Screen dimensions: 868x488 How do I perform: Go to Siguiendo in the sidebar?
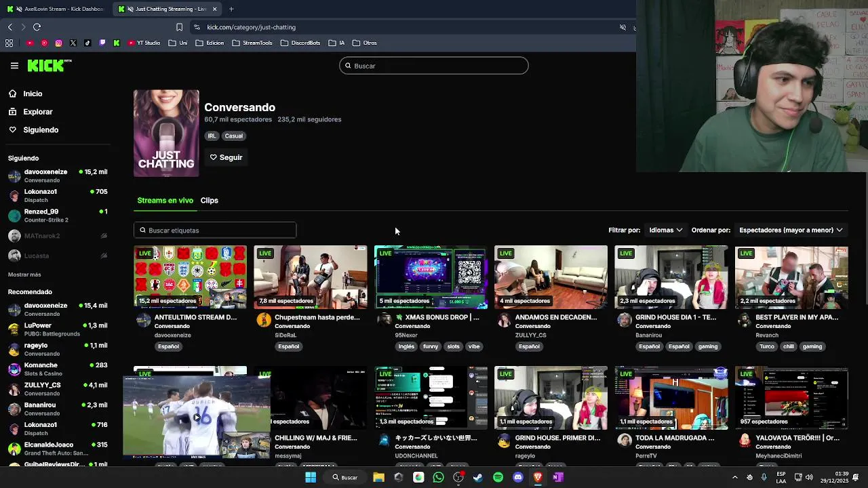pos(41,129)
